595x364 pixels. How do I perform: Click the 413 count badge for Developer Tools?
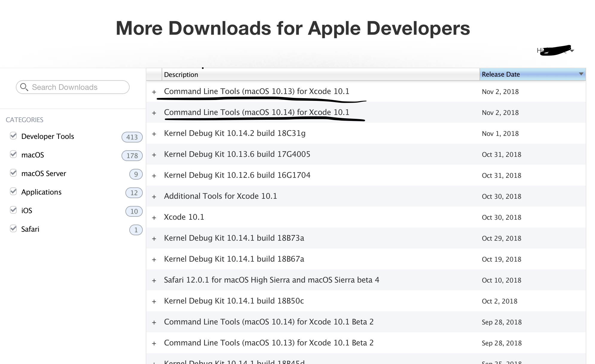click(x=132, y=137)
